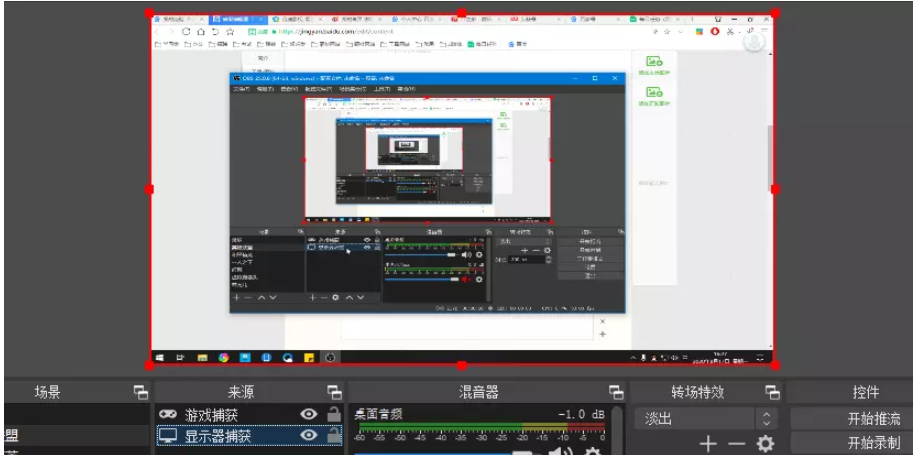Image resolution: width=914 pixels, height=455 pixels.
Task: Click the round microphone button in browser
Action: [754, 41]
